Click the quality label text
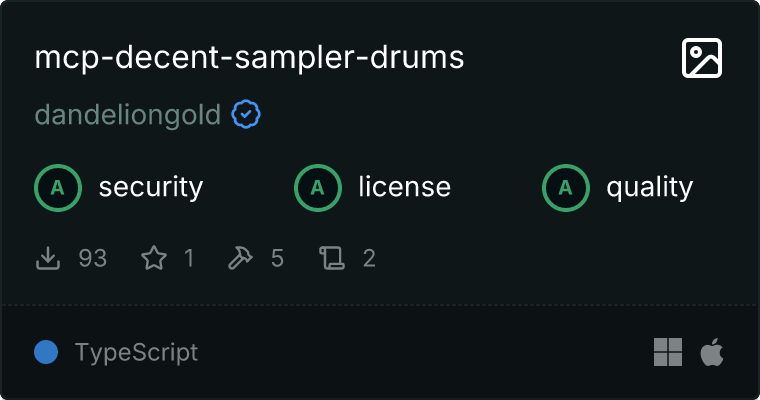 click(649, 187)
